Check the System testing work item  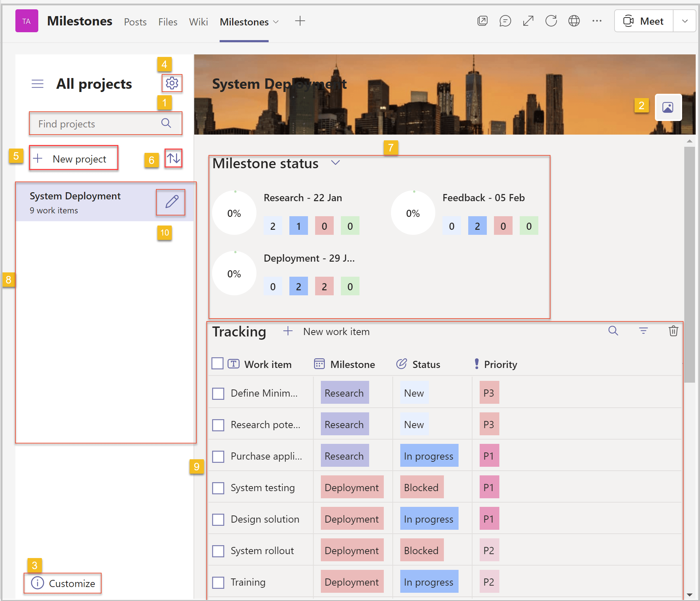coord(218,488)
